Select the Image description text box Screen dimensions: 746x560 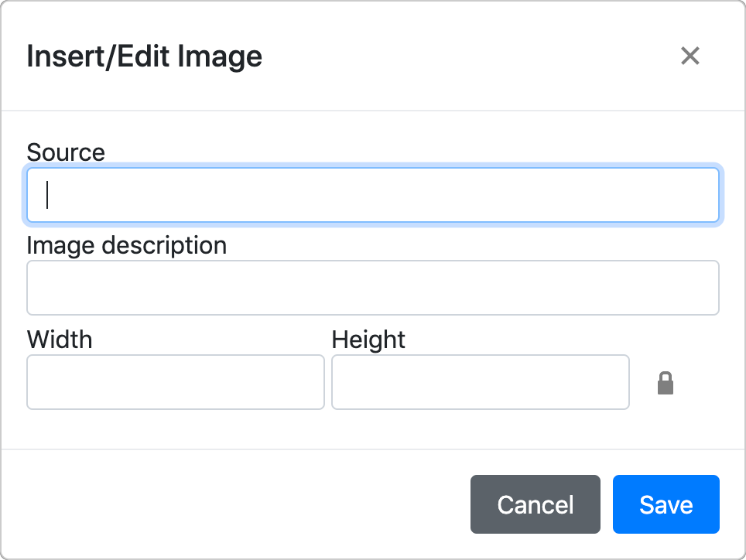tap(372, 288)
